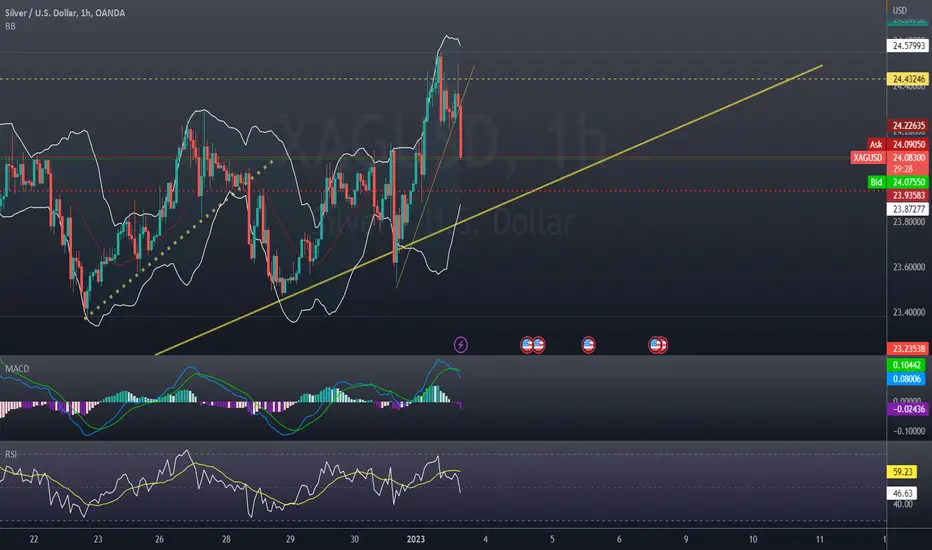Viewport: 932px width, 550px height.
Task: Click date 26 on the time axis
Action: click(159, 539)
